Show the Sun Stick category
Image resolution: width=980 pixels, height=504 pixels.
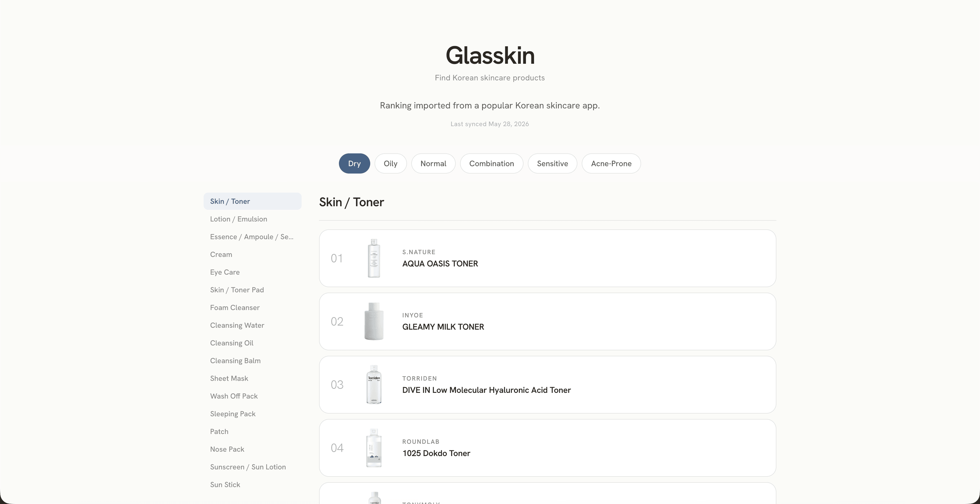pos(253,484)
